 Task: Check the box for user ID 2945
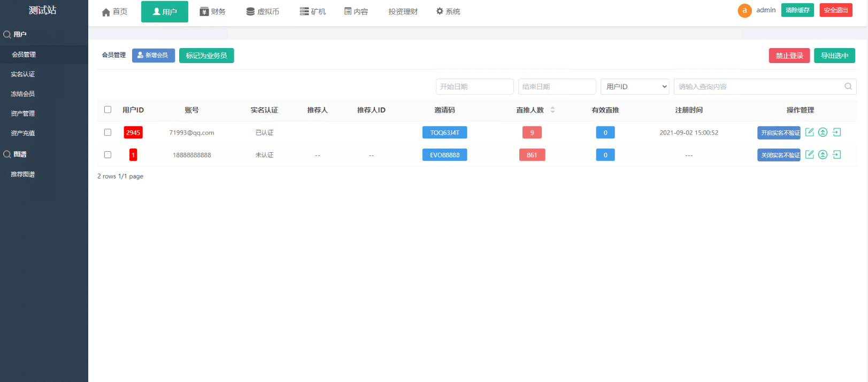click(x=107, y=132)
